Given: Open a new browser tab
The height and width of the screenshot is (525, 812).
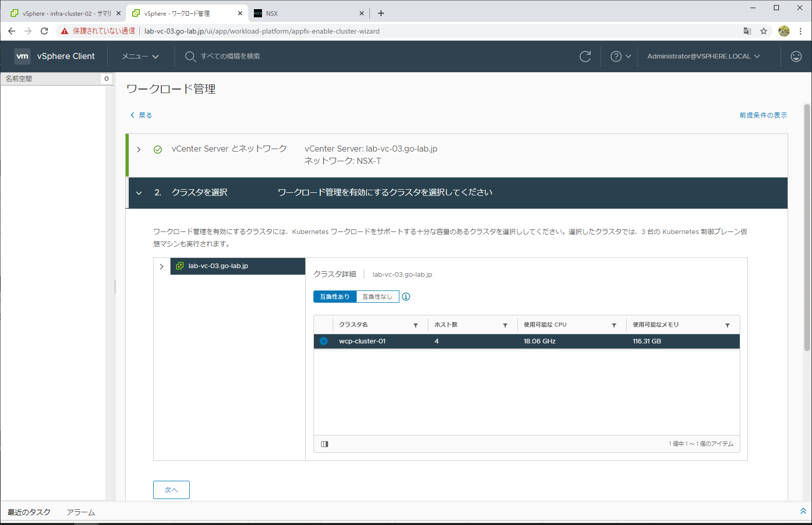Looking at the screenshot, I should coord(381,13).
